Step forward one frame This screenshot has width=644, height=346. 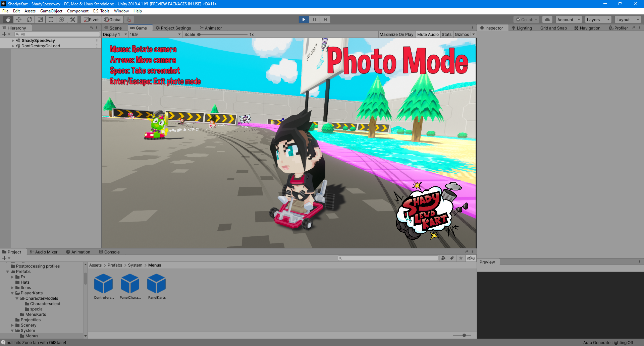325,19
